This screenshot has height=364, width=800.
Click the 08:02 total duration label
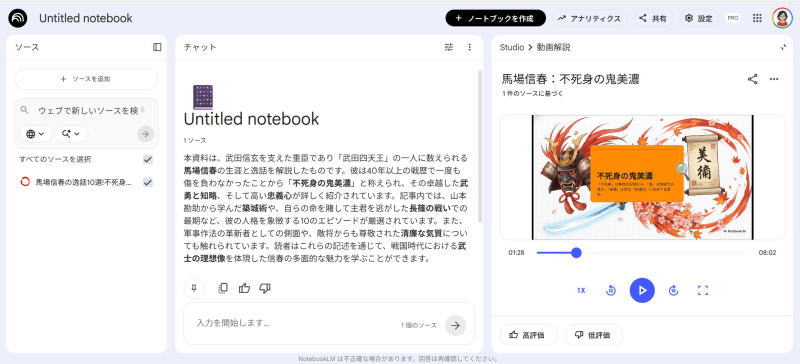tap(767, 253)
